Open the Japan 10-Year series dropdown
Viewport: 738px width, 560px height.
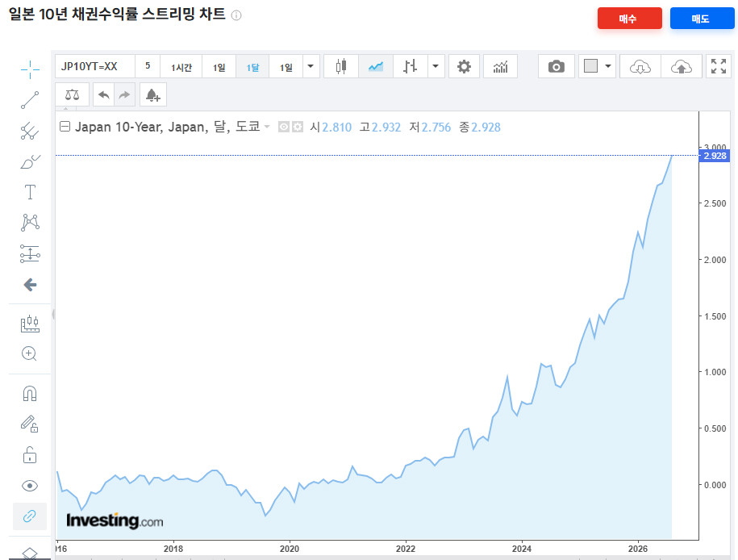(267, 127)
